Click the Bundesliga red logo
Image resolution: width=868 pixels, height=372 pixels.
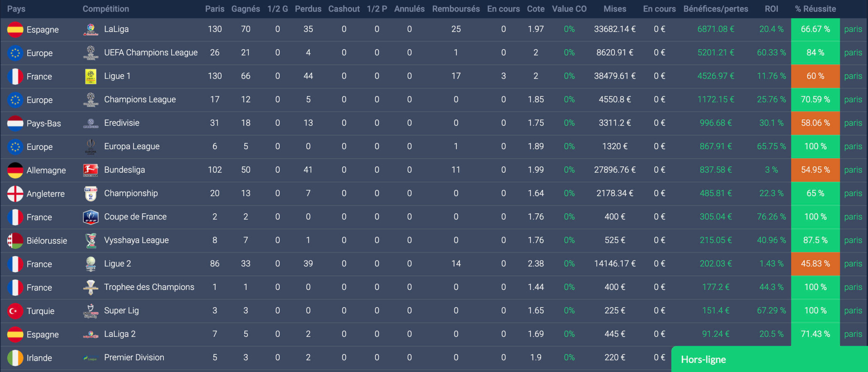click(x=91, y=170)
